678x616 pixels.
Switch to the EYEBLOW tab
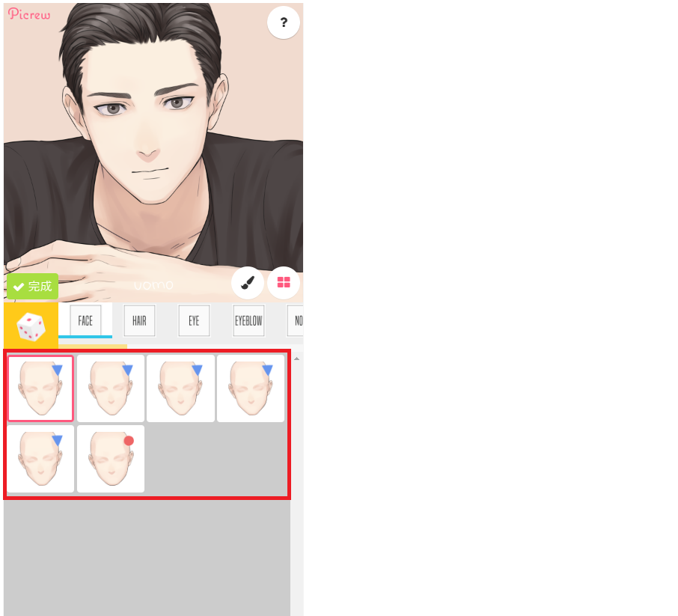(248, 320)
